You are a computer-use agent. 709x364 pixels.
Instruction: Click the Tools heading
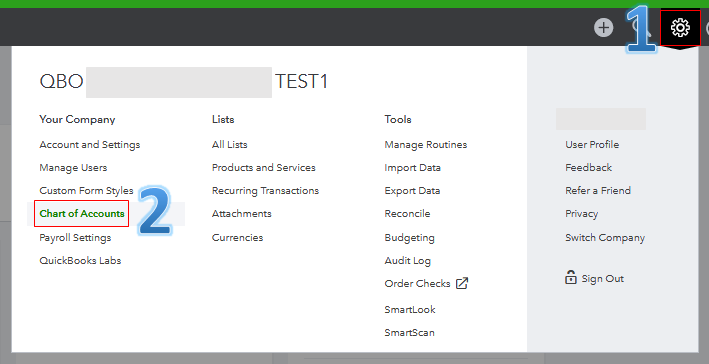tap(398, 119)
